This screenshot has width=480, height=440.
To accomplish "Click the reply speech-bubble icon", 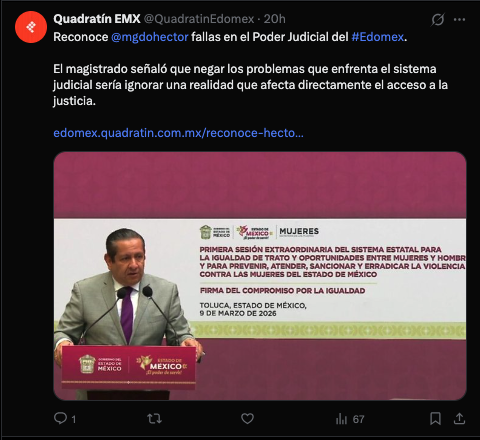I will (x=60, y=418).
